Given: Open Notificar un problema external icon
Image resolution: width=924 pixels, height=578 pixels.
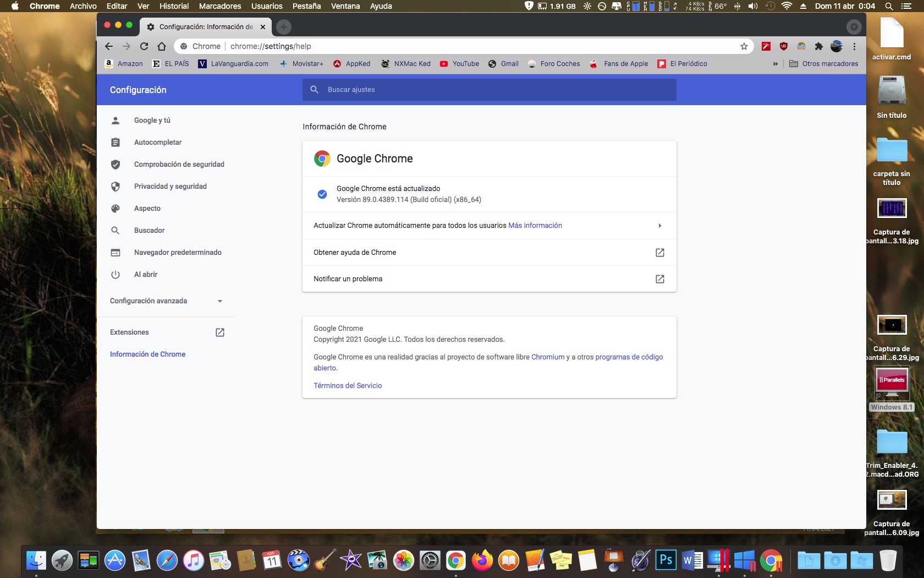Looking at the screenshot, I should (660, 279).
